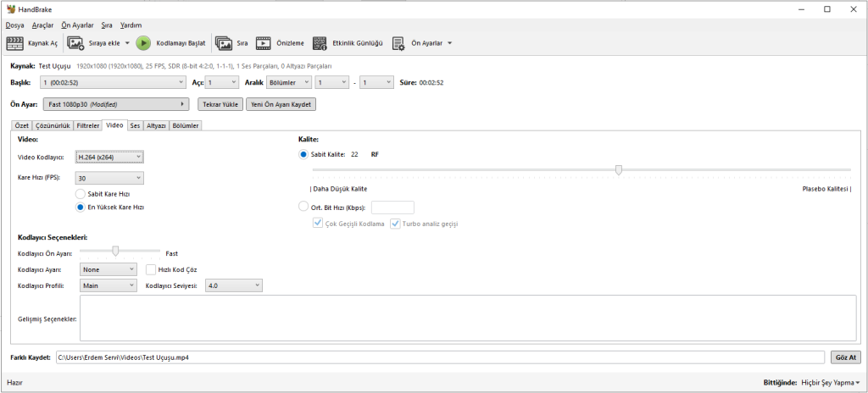Click the Farklı Kaydet file path field
The image size is (868, 393).
pyautogui.click(x=440, y=357)
